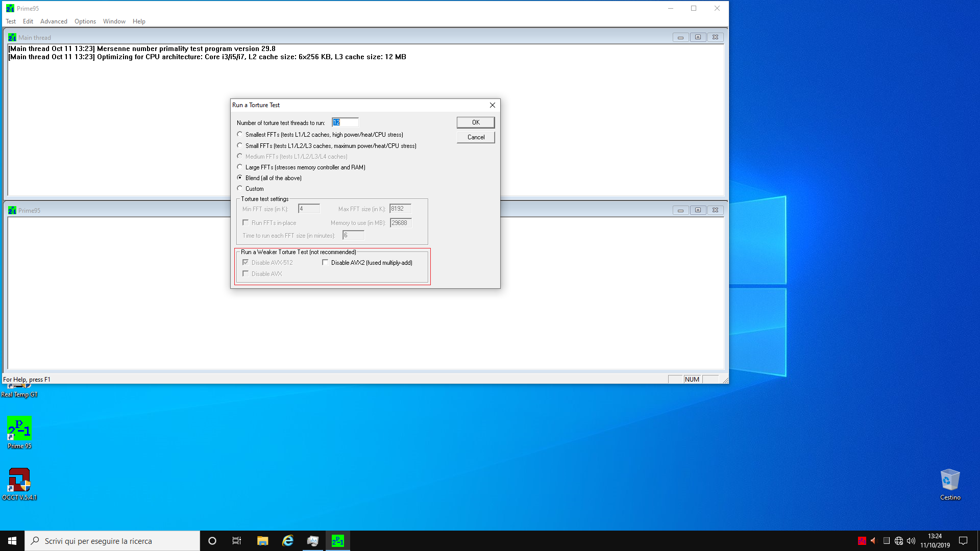980x551 pixels.
Task: Click the torture test threads input field
Action: [345, 122]
